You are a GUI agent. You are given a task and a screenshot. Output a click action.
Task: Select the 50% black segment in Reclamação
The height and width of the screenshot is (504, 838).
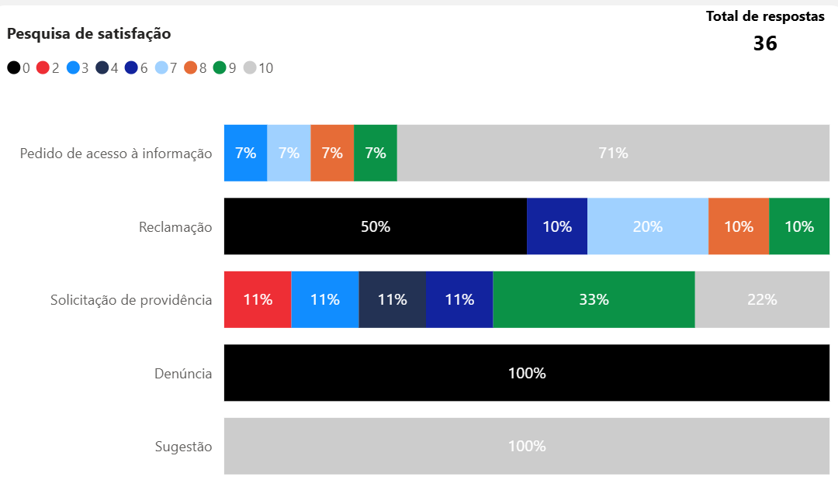tap(376, 226)
